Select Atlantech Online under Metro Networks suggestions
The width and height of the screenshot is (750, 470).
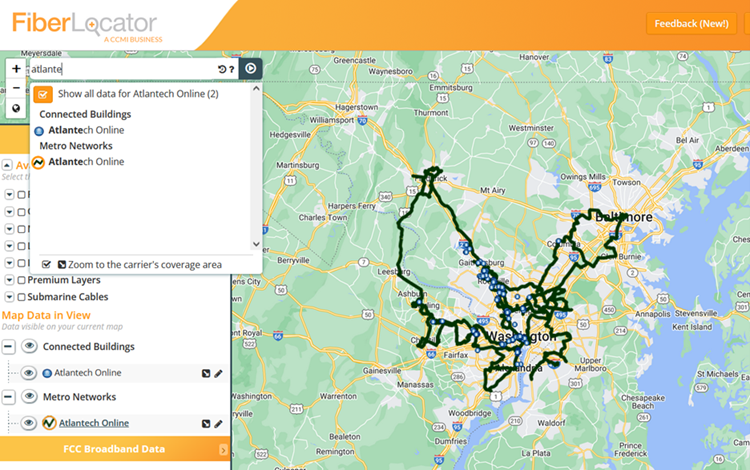[x=85, y=161]
